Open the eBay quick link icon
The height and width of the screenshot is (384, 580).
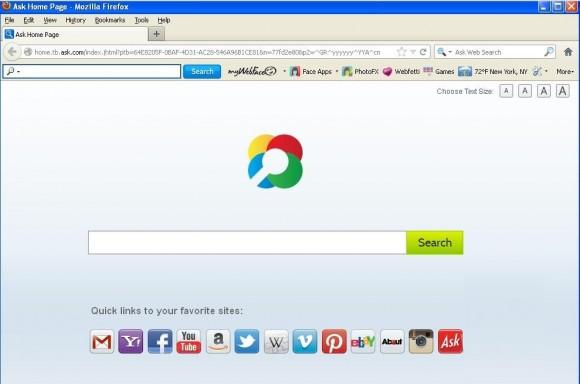[x=363, y=341]
